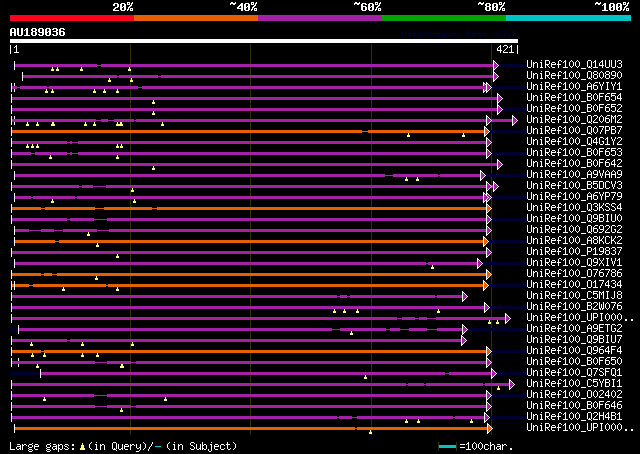Select the UniRef100_O17434 hit label
The image size is (640, 454).
coord(574,285)
